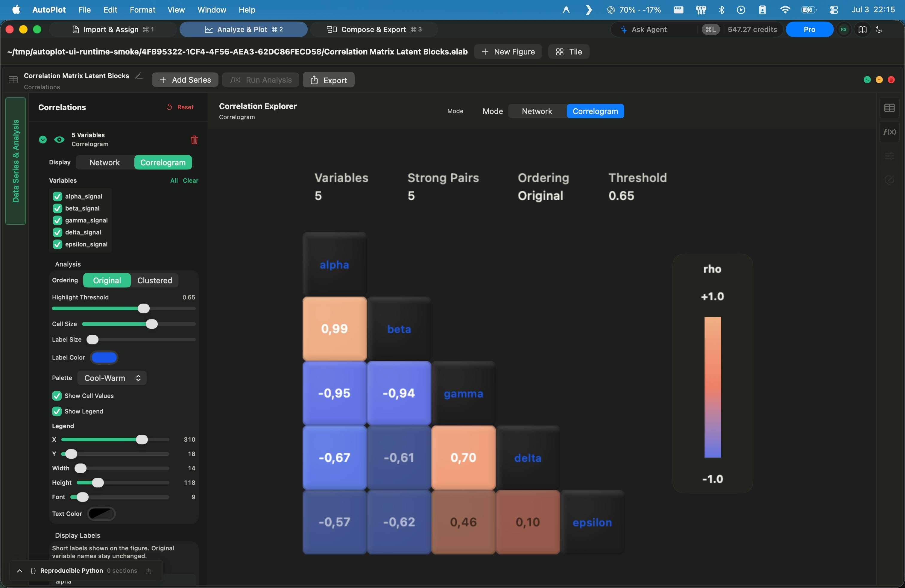Open the Cool-Warm palette dropdown
Viewport: 905px width, 588px height.
(112, 378)
